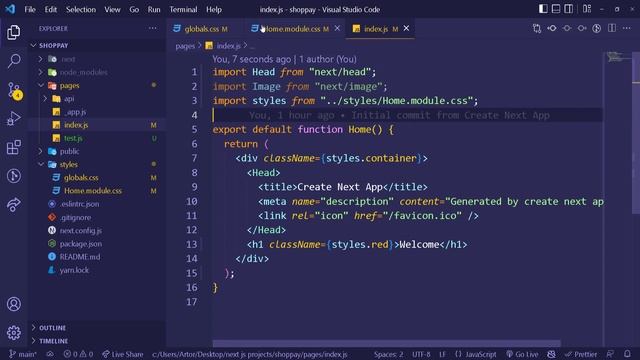This screenshot has height=360, width=640.
Task: Open globals.css in explorer tree
Action: click(97, 178)
